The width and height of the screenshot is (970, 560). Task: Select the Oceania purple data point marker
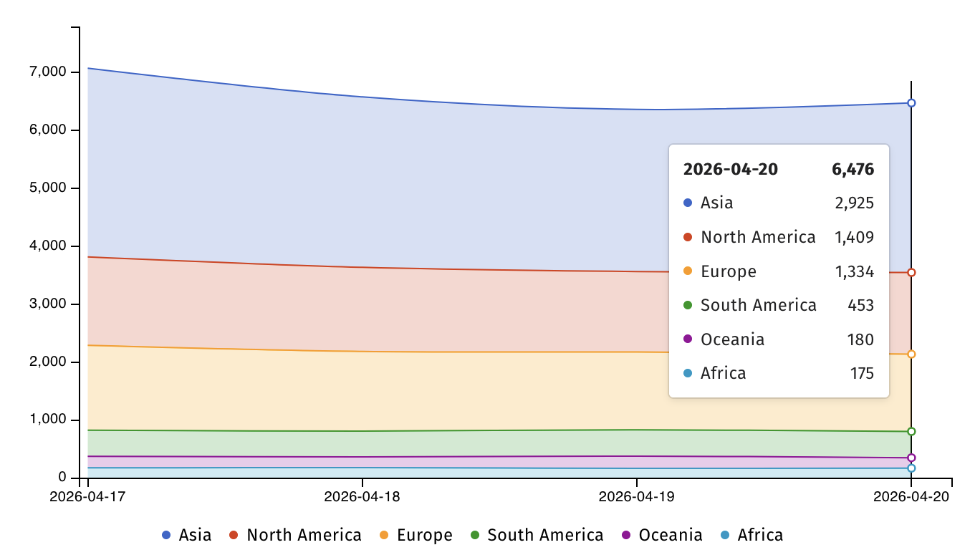click(x=911, y=458)
